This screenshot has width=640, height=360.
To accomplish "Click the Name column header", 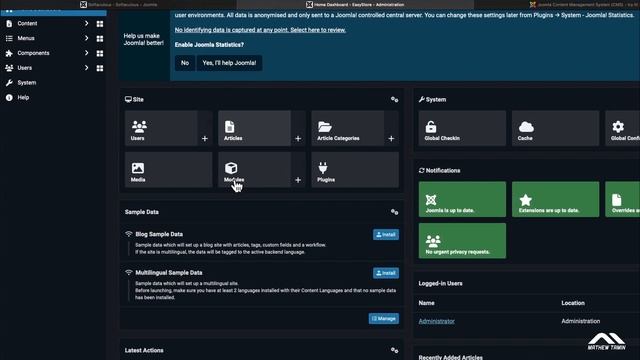I will [x=426, y=303].
